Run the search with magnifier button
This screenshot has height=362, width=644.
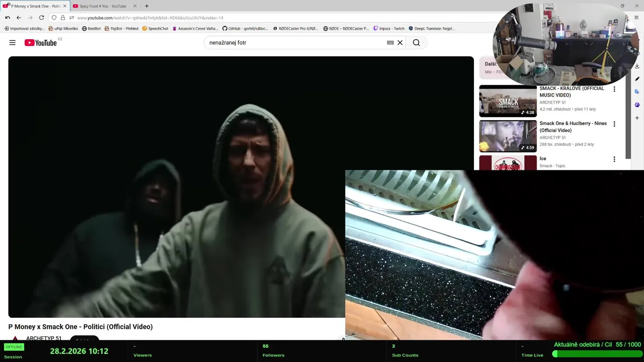click(416, 43)
